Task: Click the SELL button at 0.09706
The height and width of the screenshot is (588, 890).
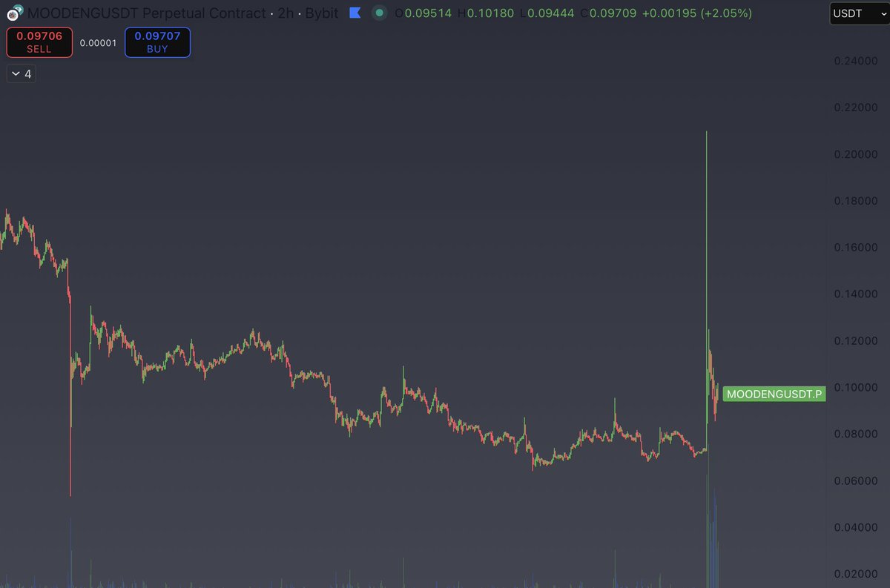Action: click(39, 42)
